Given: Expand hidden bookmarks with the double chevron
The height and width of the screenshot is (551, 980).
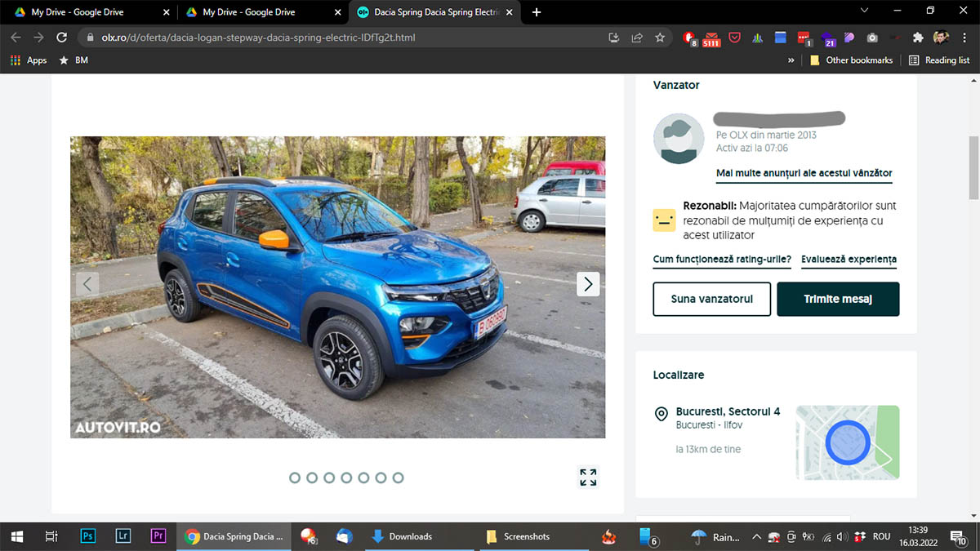Looking at the screenshot, I should point(791,60).
